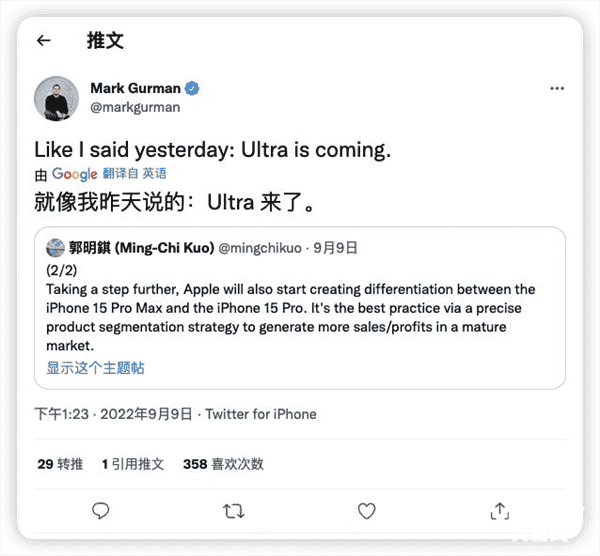The height and width of the screenshot is (556, 600).
Task: Click the Mark Gurman display name
Action: (x=135, y=88)
